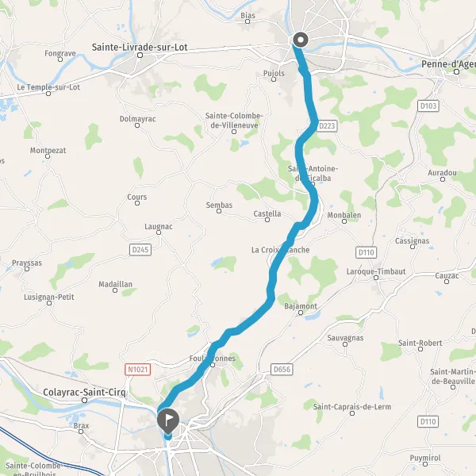This screenshot has width=476, height=476.
Task: Click the D223 road shield
Action: click(327, 125)
